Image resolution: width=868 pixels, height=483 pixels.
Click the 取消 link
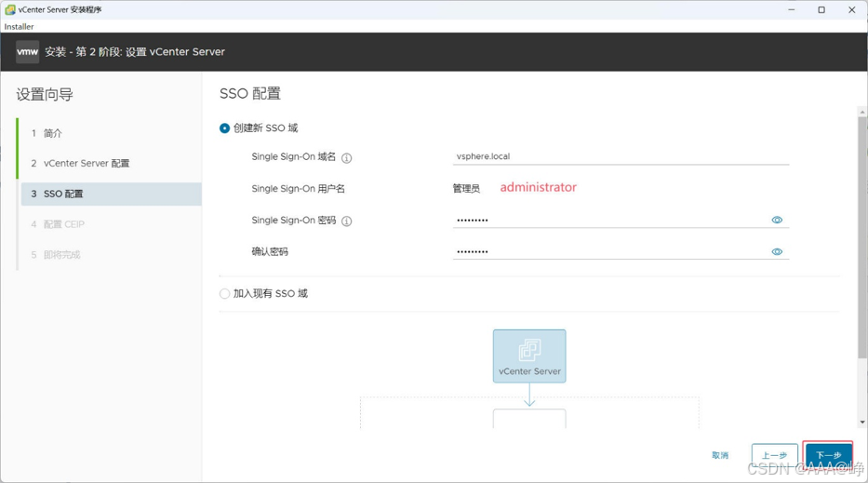720,455
